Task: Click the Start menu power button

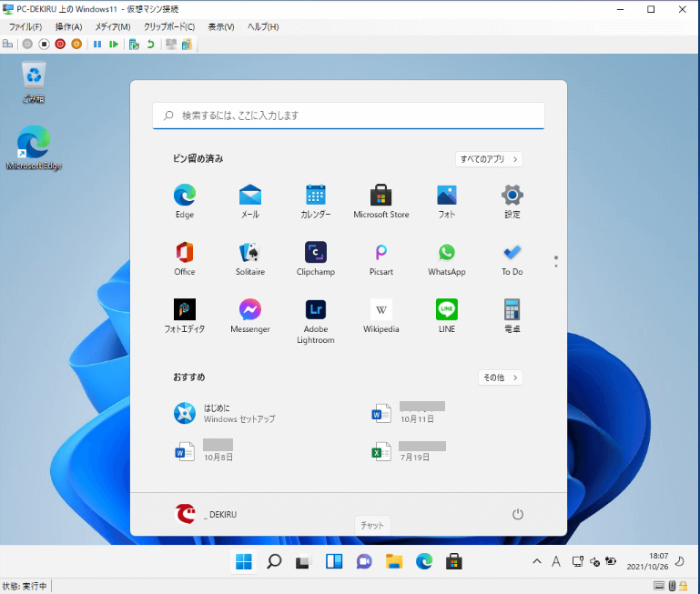Action: [517, 514]
